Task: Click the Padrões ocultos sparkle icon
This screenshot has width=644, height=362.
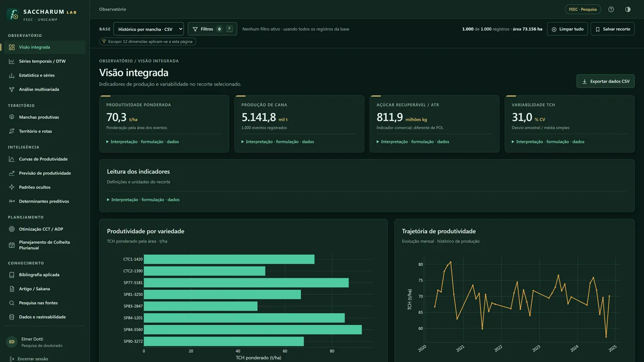Action: tap(11, 187)
